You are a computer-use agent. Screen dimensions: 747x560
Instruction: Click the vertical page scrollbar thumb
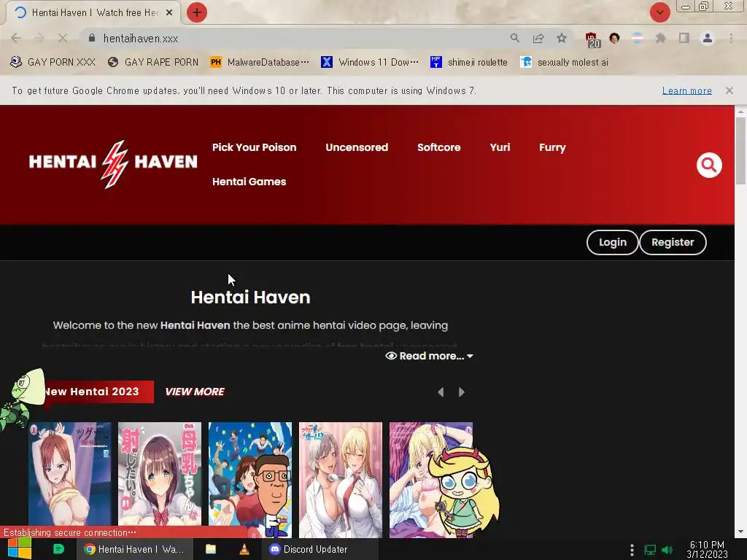740,150
